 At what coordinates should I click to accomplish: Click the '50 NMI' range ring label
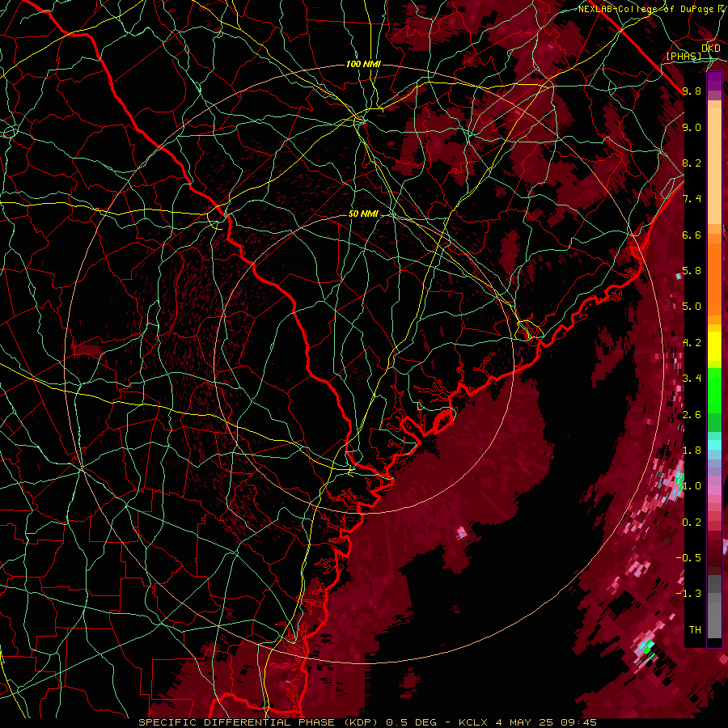pyautogui.click(x=363, y=214)
